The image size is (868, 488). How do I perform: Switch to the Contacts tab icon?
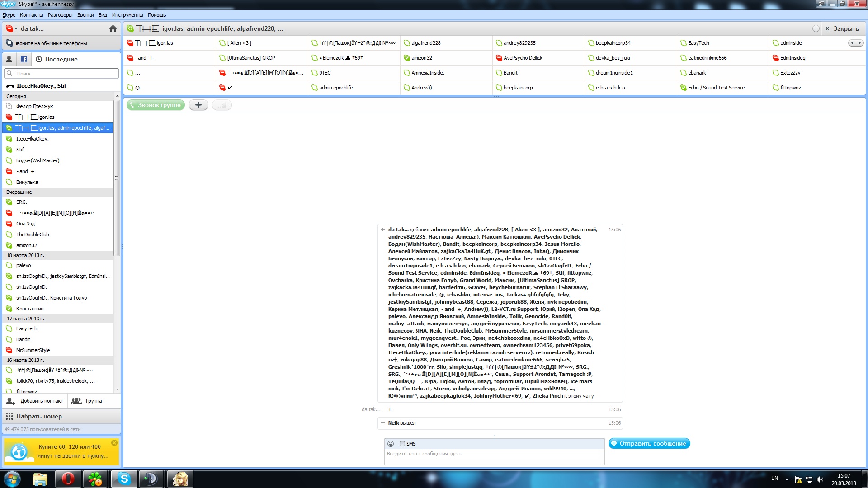click(x=9, y=59)
